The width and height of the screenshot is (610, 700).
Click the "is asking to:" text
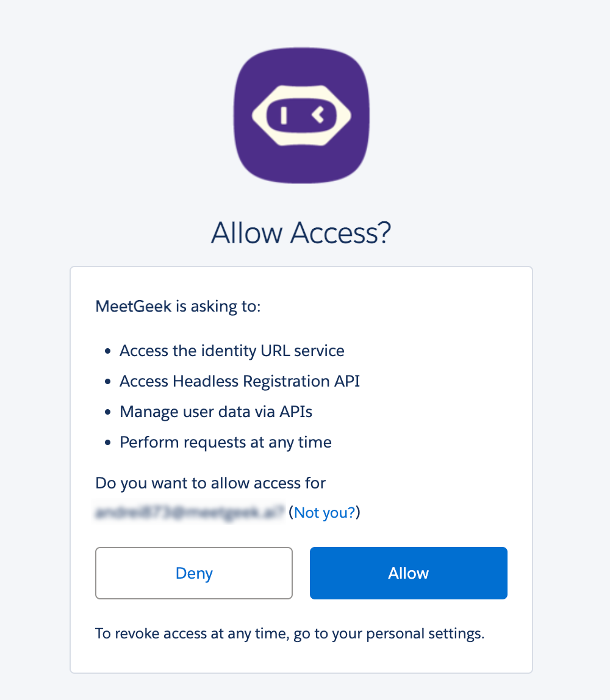pos(218,306)
